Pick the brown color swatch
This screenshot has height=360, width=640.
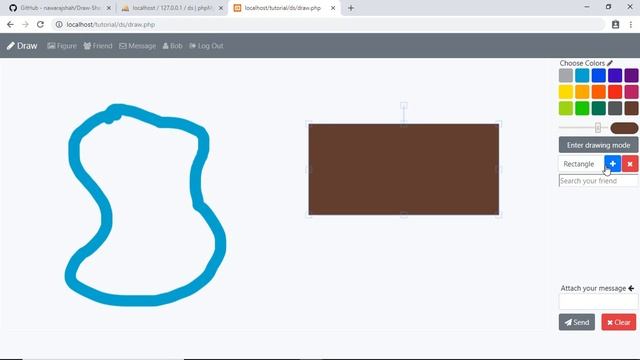tap(631, 108)
